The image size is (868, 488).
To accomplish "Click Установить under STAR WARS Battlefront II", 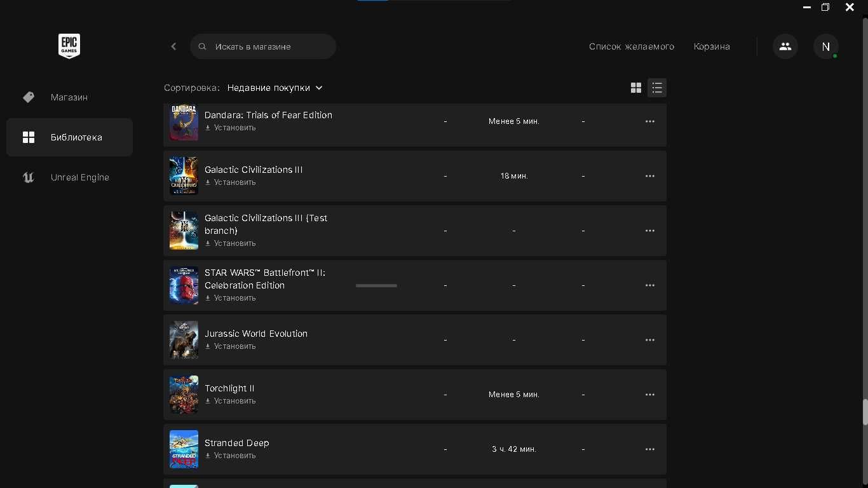I will (x=230, y=298).
